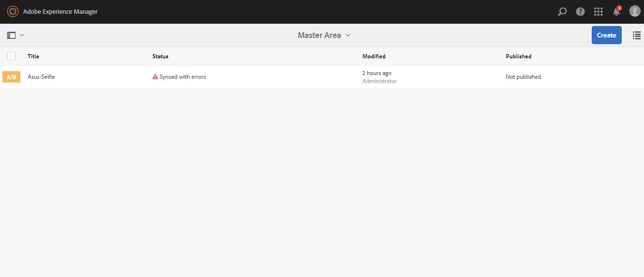
Task: Sort by the Title column header
Action: [x=33, y=56]
